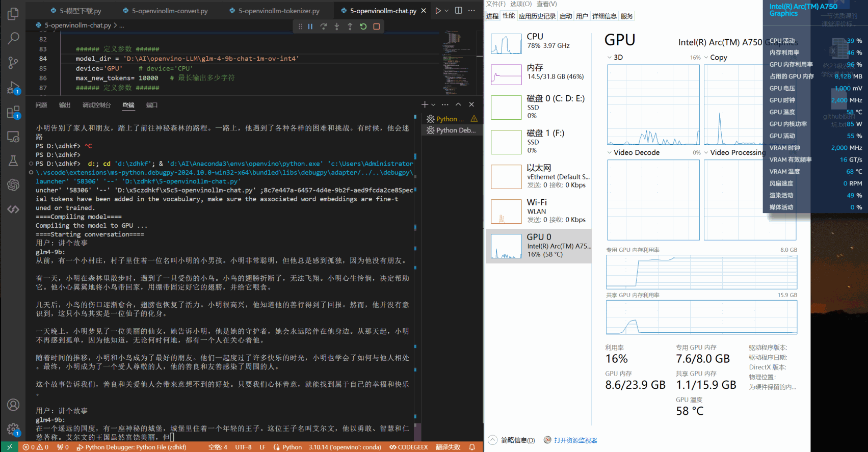This screenshot has width=868, height=452.
Task: Click Step Out in debug toolbar
Action: click(x=350, y=26)
